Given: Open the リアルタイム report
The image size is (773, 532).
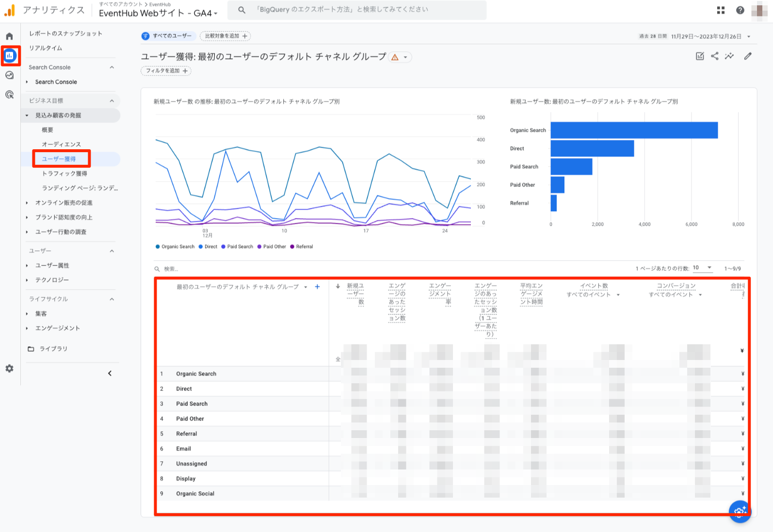Looking at the screenshot, I should (x=46, y=48).
